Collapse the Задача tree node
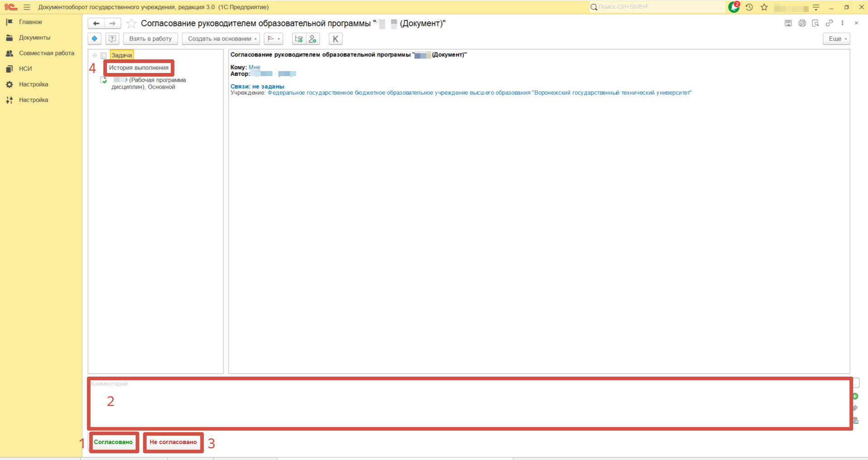Viewport: 868px width, 460px height. click(x=95, y=55)
